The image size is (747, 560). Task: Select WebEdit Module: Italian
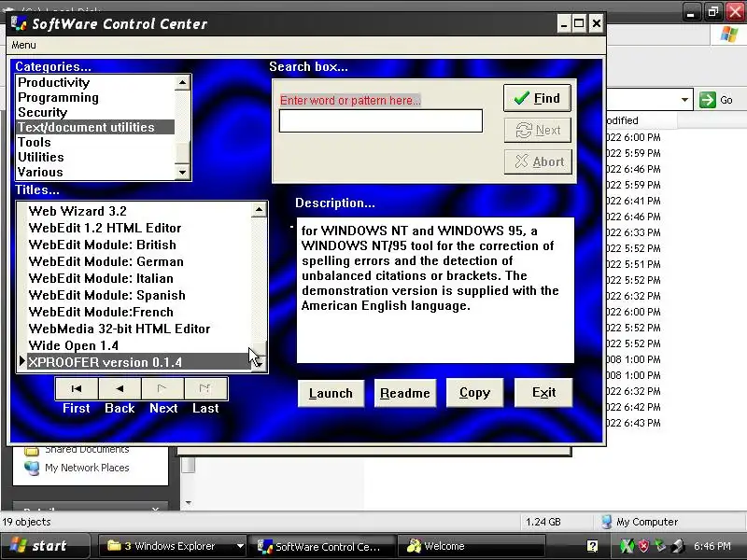pos(138,278)
